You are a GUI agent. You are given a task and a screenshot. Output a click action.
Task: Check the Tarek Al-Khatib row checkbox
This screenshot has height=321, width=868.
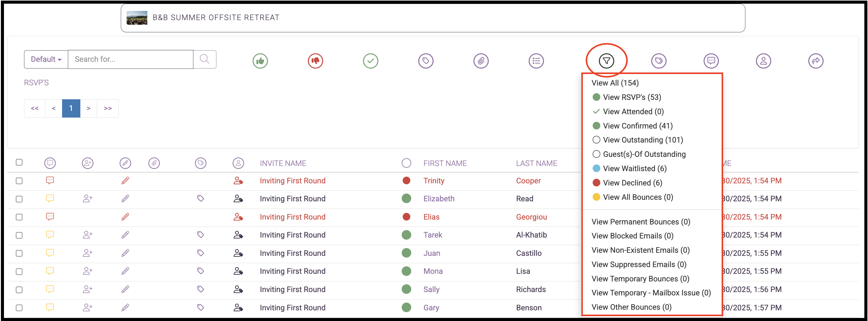(x=19, y=235)
